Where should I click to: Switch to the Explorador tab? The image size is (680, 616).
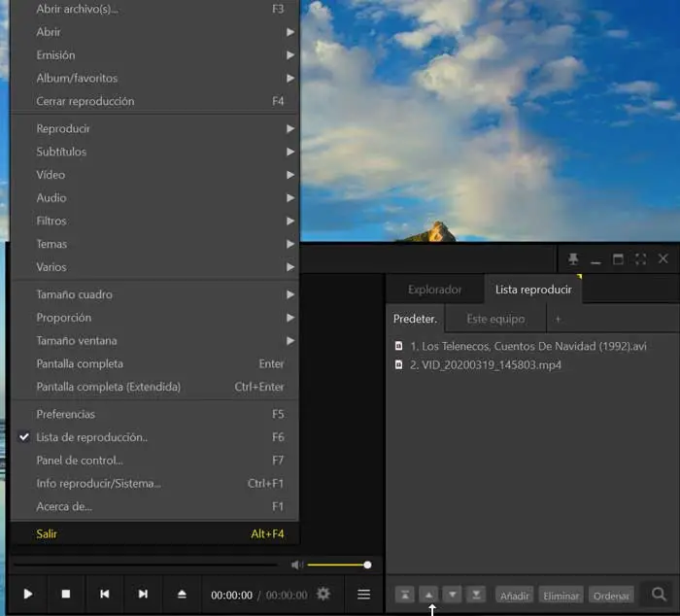click(434, 290)
